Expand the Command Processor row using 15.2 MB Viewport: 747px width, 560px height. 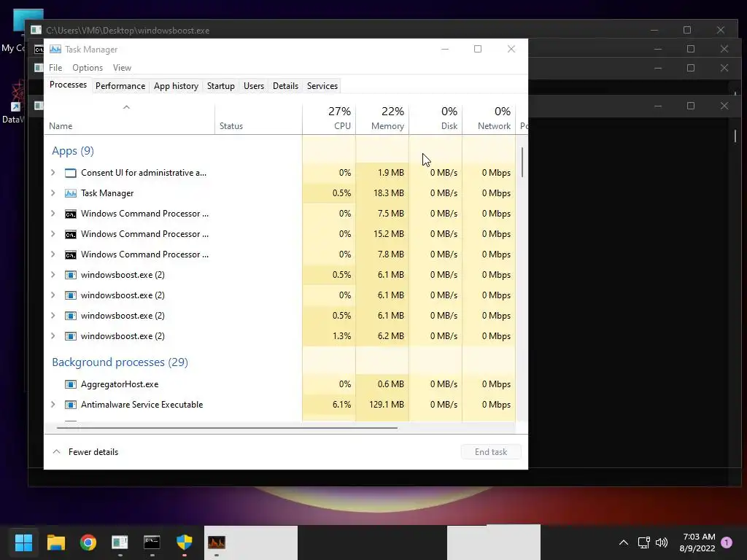point(53,234)
